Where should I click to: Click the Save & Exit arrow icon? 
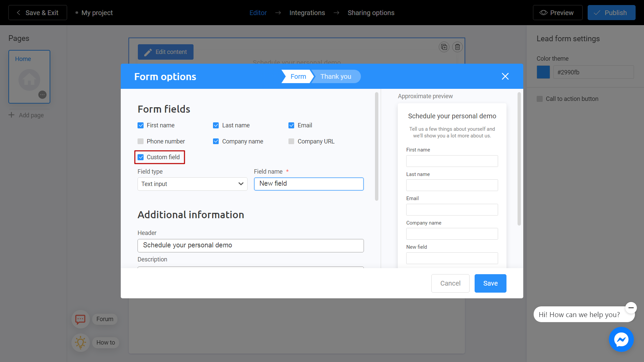(18, 13)
